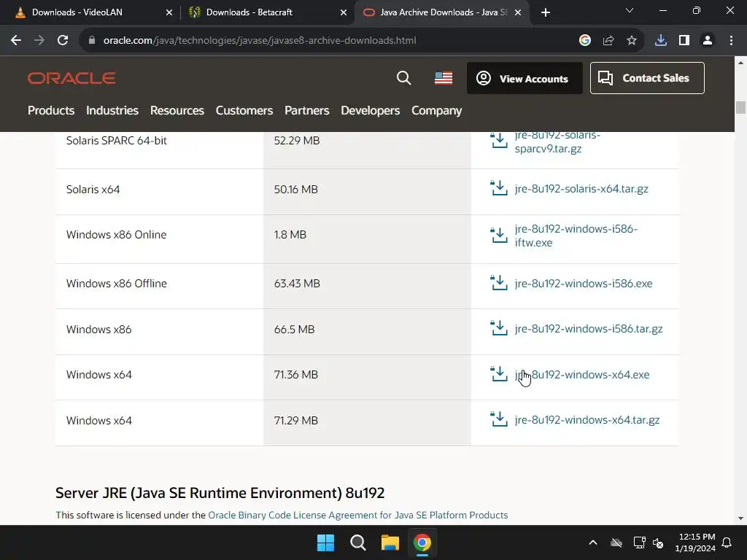Open the tab search chevron

coord(630,10)
